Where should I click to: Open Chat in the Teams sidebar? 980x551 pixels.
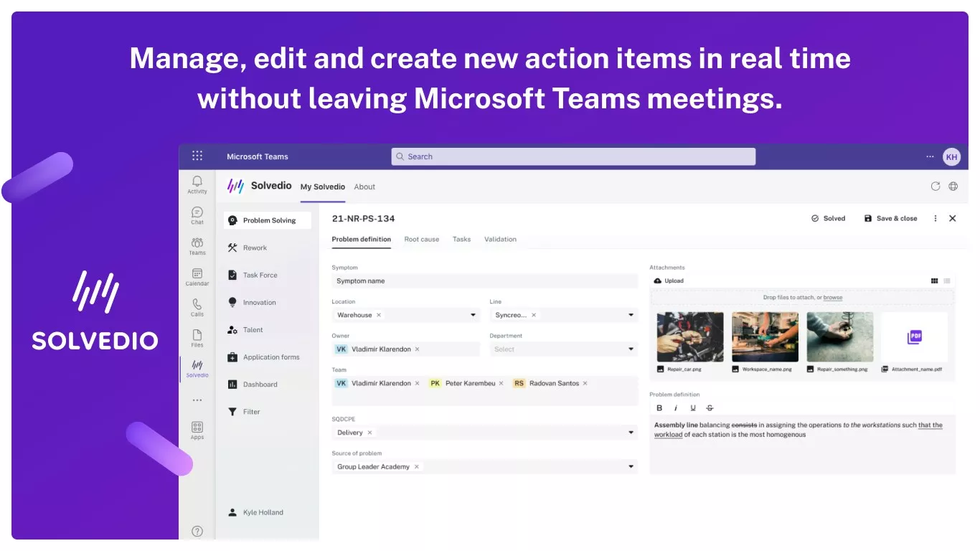[197, 216]
